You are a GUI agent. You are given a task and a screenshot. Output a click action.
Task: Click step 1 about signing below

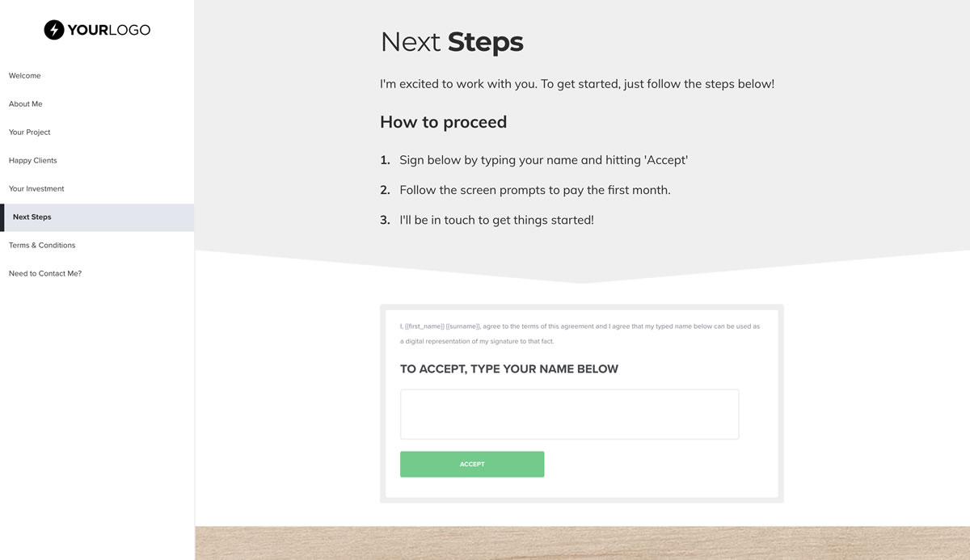pyautogui.click(x=534, y=160)
